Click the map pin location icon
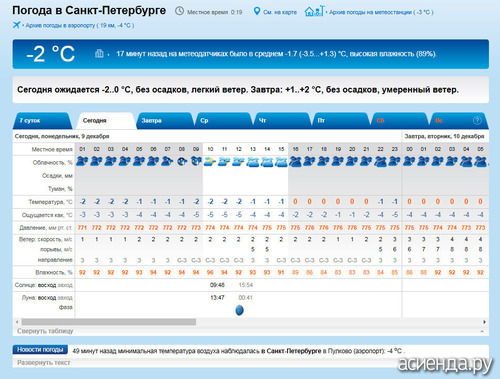 tap(257, 11)
